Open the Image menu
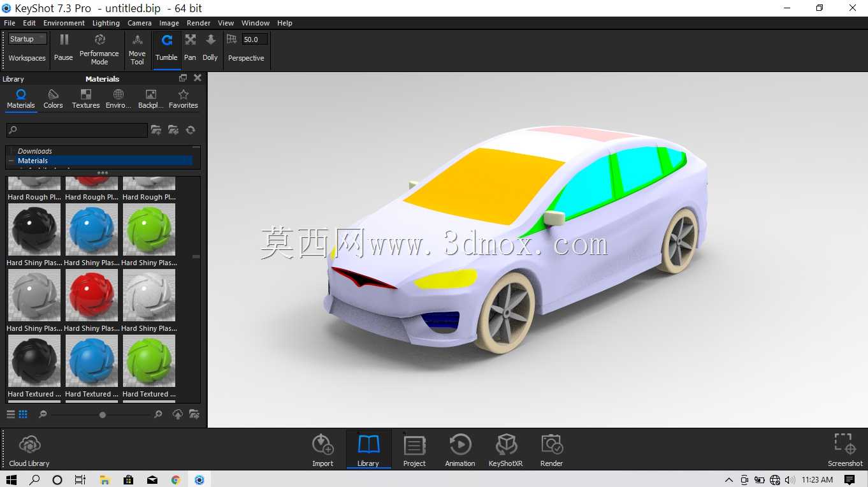Image resolution: width=868 pixels, height=487 pixels. pos(169,23)
